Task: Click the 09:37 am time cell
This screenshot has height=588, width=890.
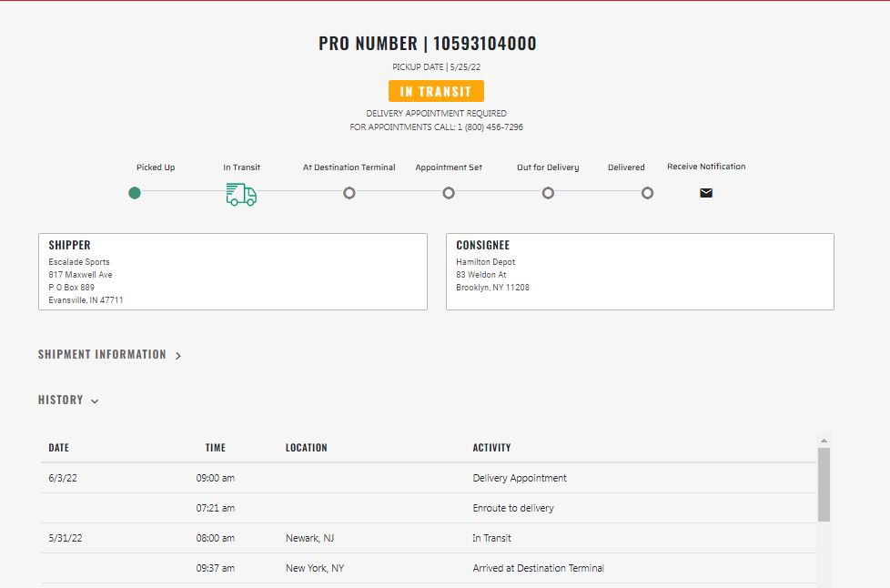Action: 215,568
